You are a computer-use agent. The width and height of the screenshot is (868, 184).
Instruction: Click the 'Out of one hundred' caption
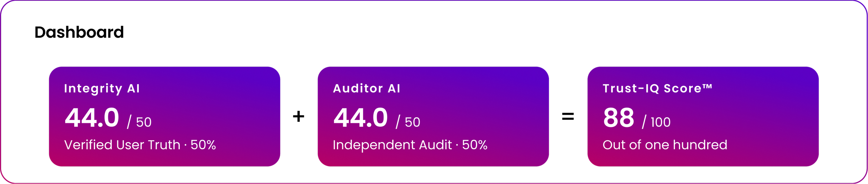[x=665, y=144]
